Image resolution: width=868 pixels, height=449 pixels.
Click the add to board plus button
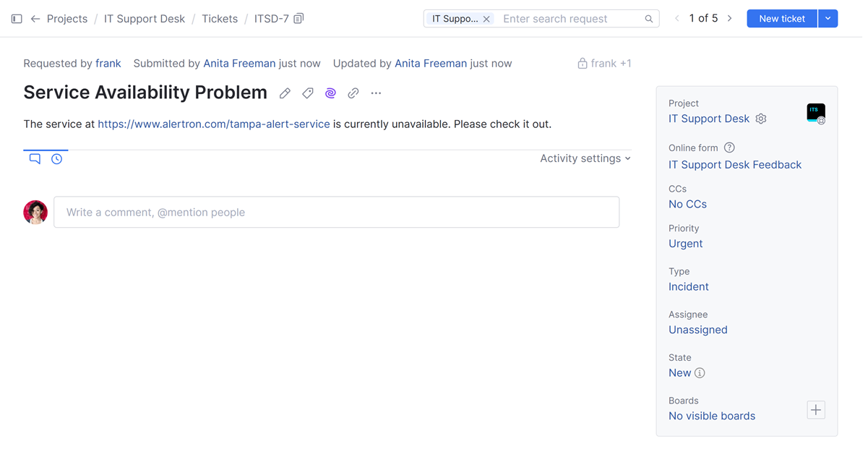coord(816,410)
